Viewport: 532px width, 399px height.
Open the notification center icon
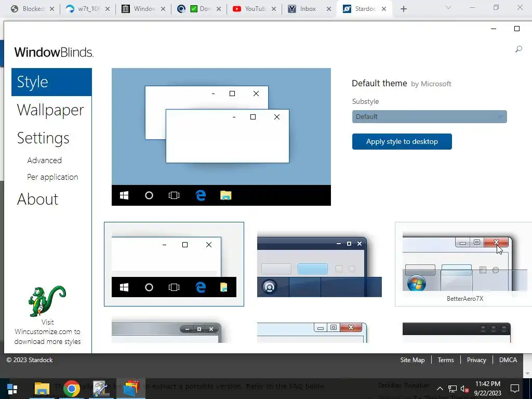coord(515,389)
